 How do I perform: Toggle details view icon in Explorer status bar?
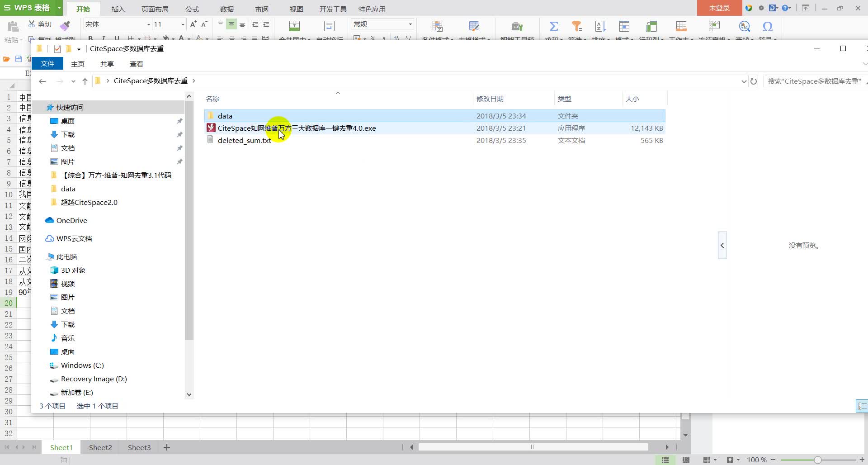pos(862,406)
